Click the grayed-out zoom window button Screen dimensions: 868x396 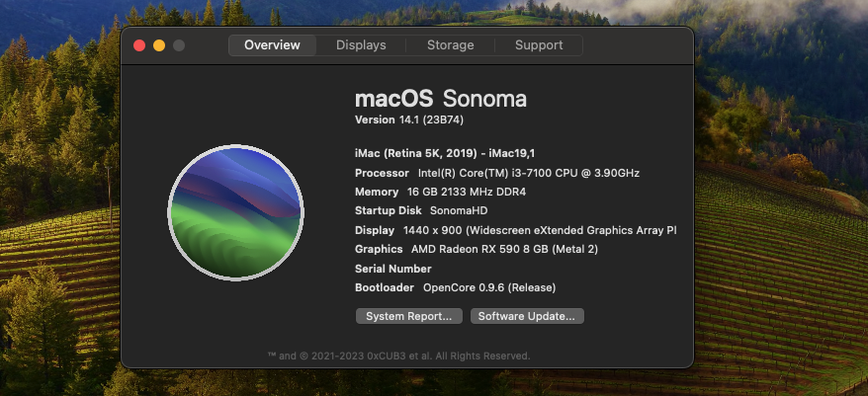179,45
